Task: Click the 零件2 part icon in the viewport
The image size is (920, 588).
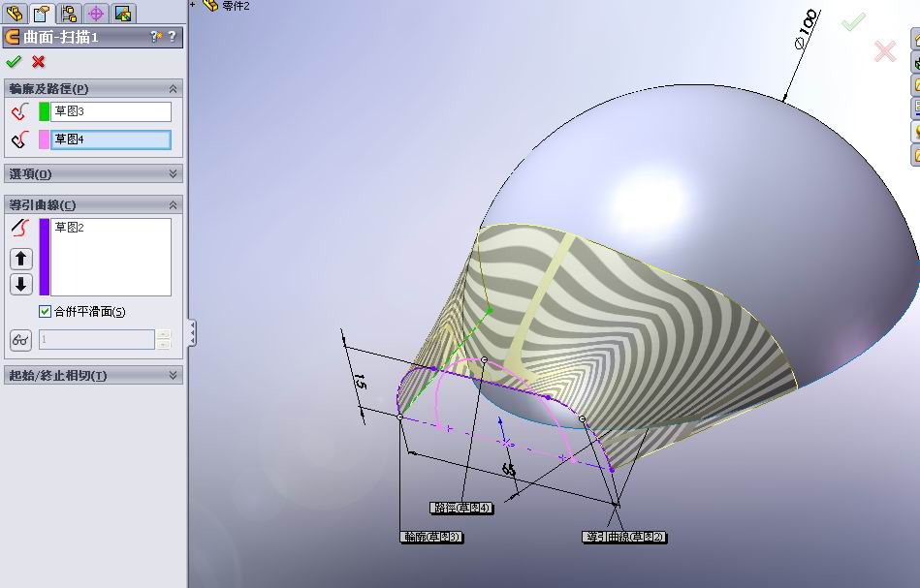Action: 210,5
